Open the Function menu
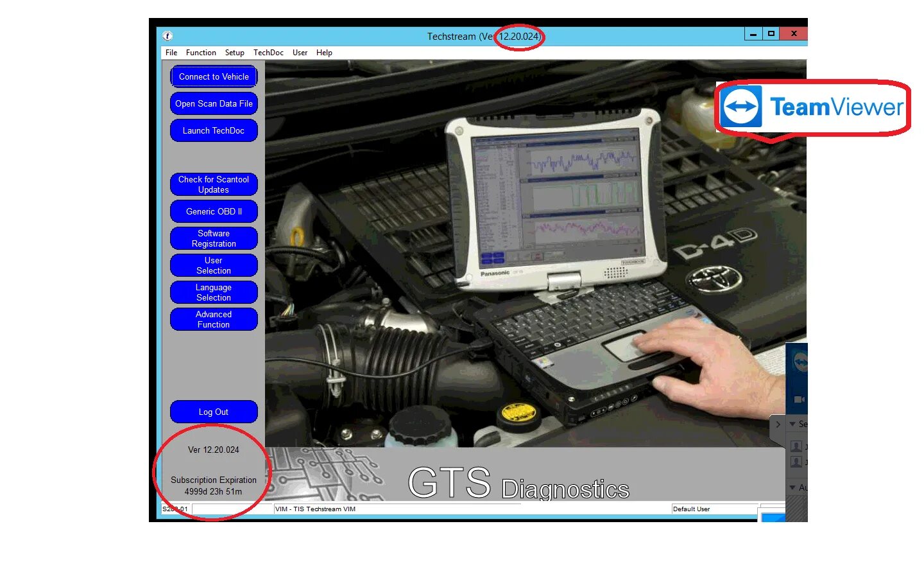Screen dimensions: 924x578 [201, 53]
